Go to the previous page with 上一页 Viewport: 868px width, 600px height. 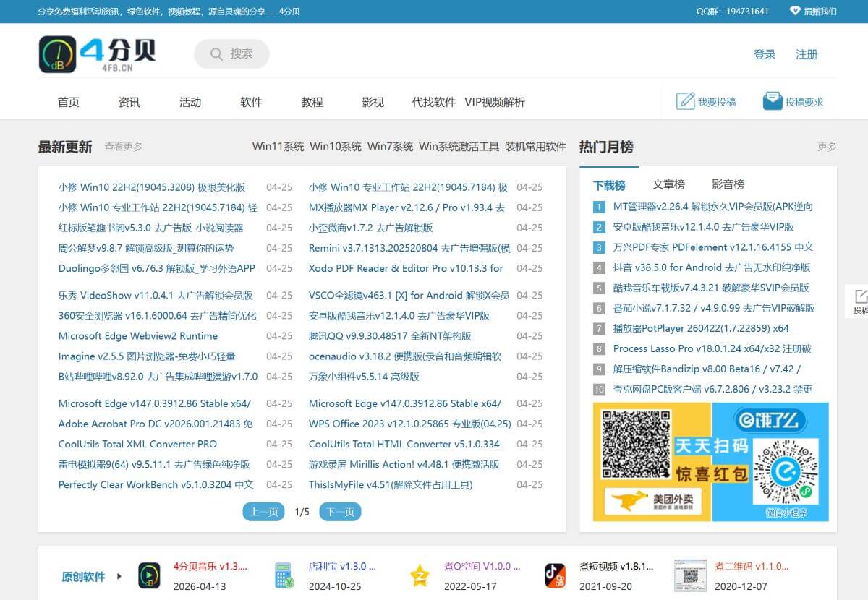pyautogui.click(x=263, y=512)
